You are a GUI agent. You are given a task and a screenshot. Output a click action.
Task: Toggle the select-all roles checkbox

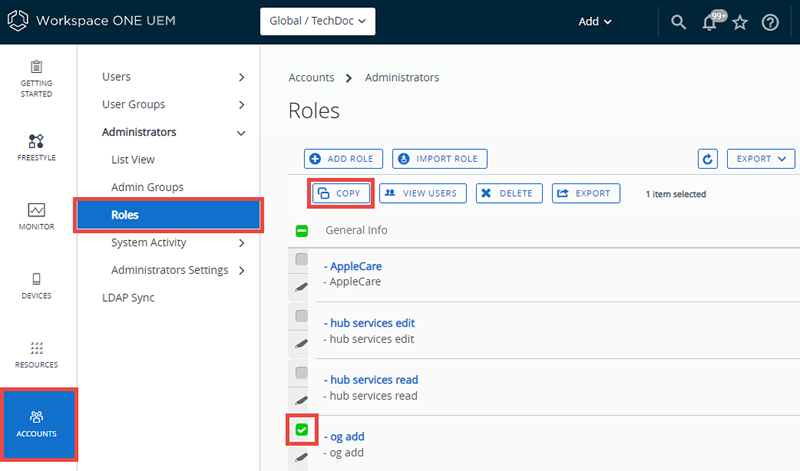tap(302, 231)
